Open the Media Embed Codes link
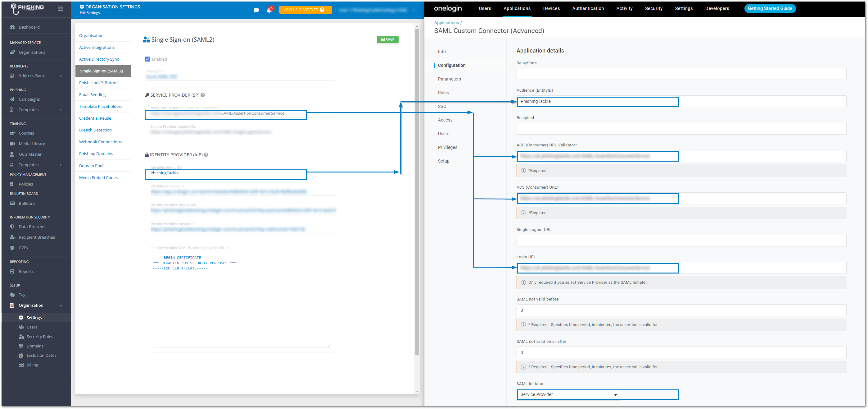This screenshot has height=409, width=868. pyautogui.click(x=98, y=177)
